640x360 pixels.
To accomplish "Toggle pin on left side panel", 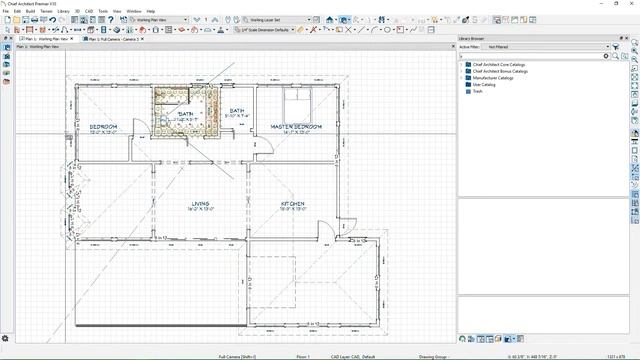I will [x=6, y=38].
